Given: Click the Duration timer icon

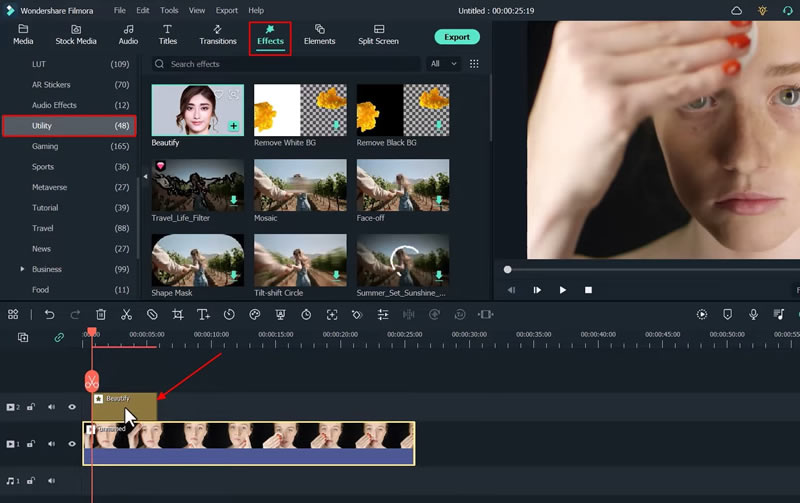Looking at the screenshot, I should 306,315.
